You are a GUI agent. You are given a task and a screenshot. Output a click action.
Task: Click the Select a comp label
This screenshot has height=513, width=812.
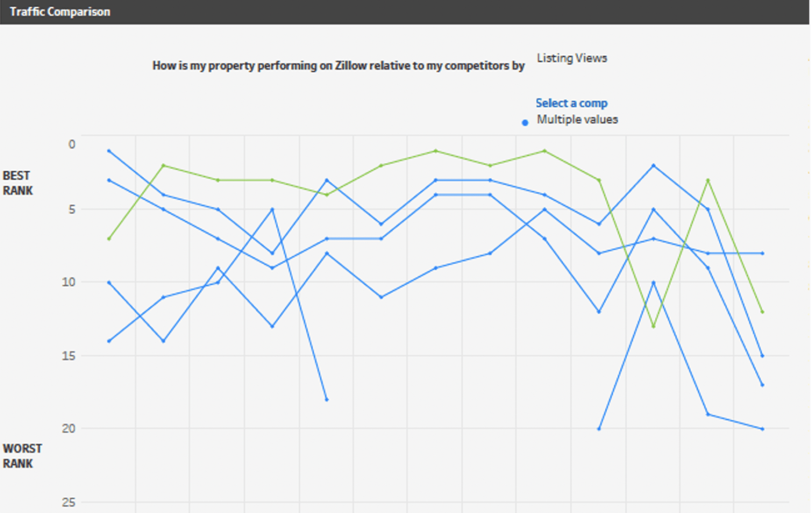point(571,103)
